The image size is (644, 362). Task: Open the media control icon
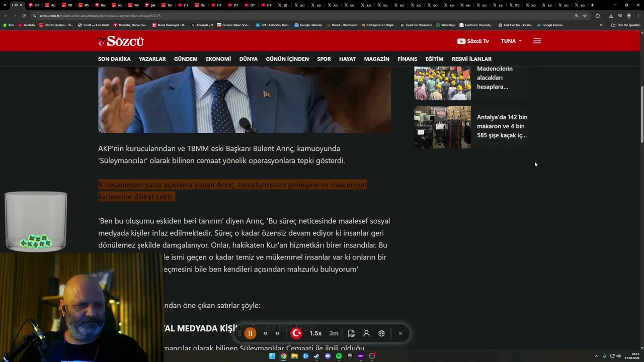[619, 16]
